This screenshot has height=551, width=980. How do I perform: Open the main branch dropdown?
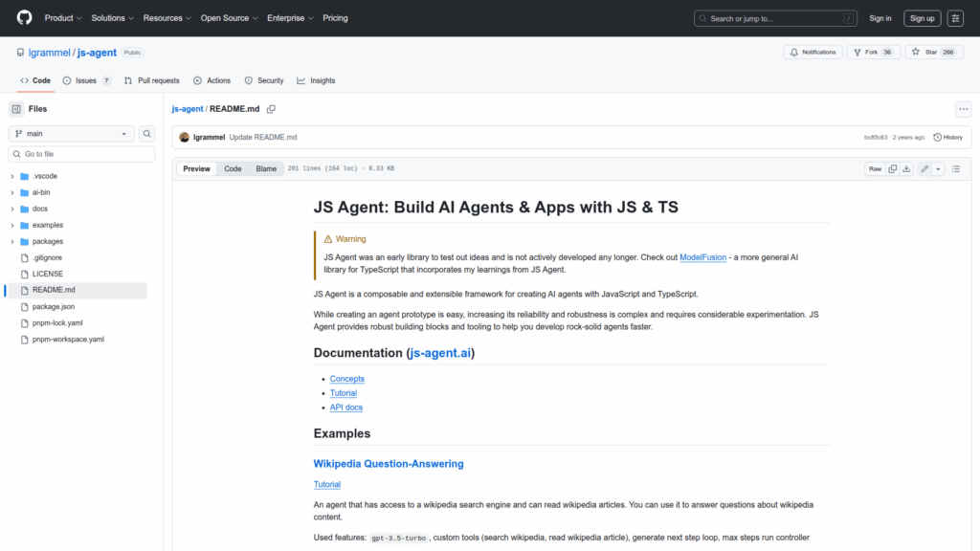72,134
